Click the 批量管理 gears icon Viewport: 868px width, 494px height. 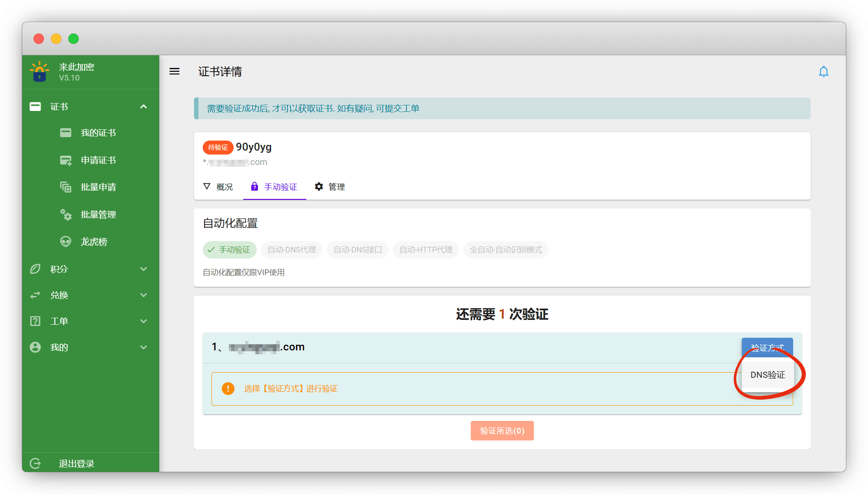click(66, 215)
